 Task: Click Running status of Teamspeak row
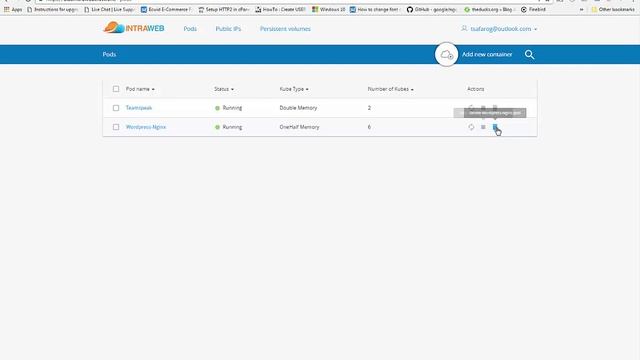click(229, 108)
